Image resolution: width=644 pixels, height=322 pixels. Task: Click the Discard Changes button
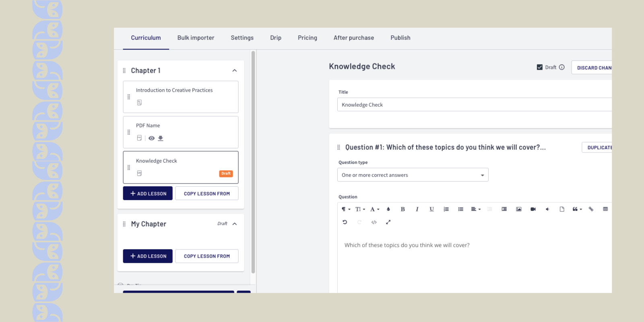pyautogui.click(x=592, y=68)
